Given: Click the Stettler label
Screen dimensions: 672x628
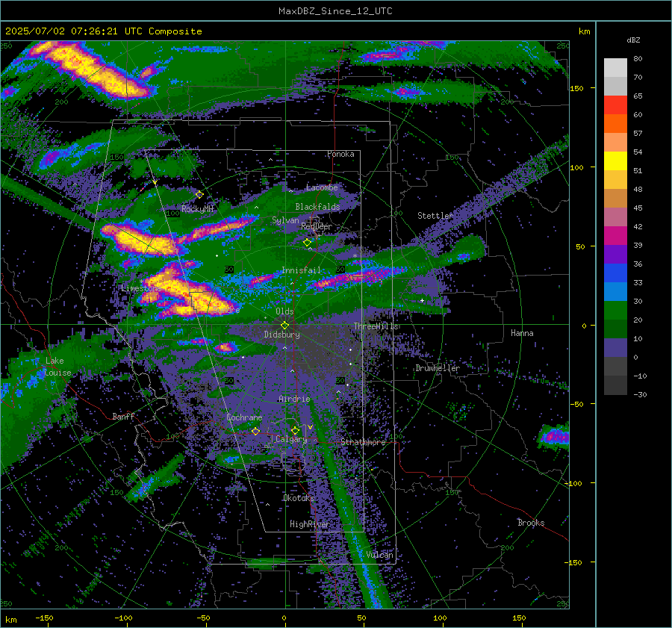Looking at the screenshot, I should pyautogui.click(x=435, y=216).
